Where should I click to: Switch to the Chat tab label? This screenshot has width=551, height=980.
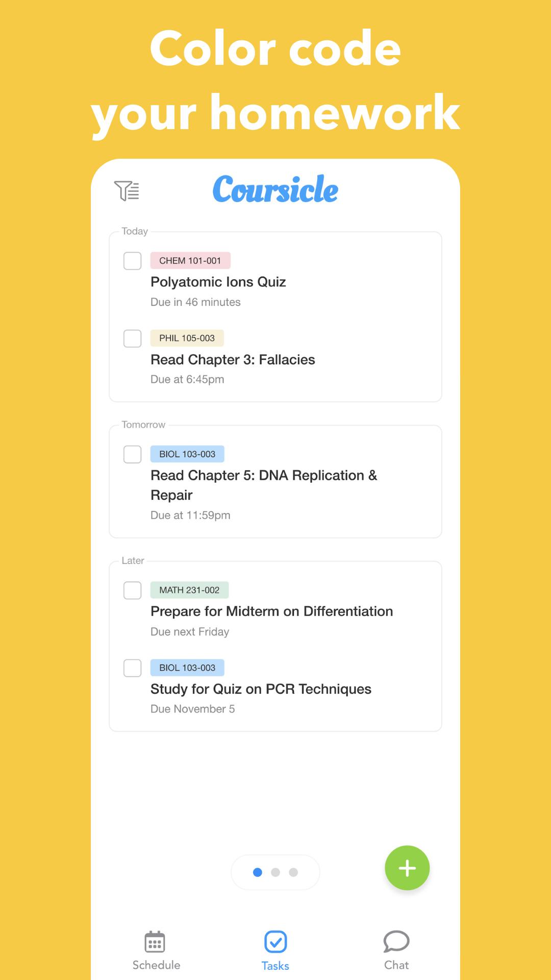coord(396,965)
